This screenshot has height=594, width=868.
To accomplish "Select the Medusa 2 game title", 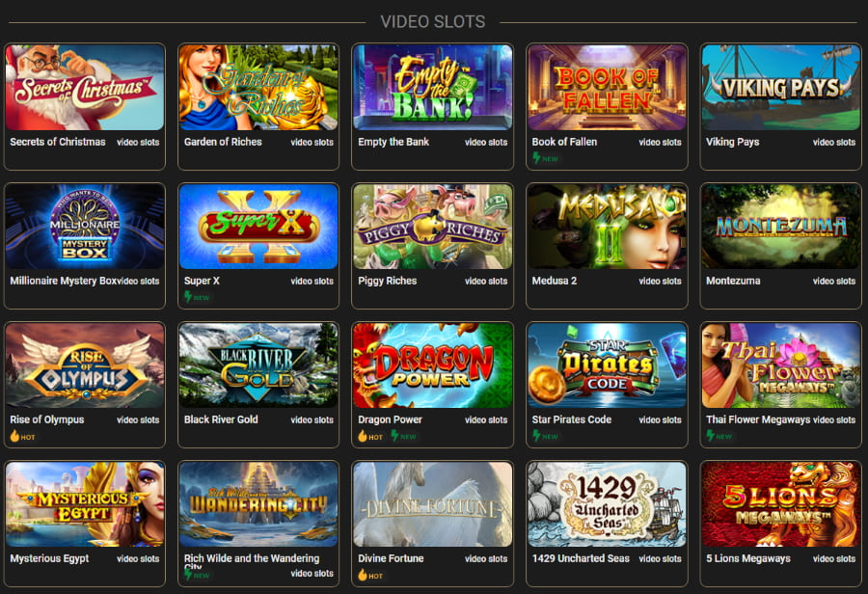I will (555, 281).
